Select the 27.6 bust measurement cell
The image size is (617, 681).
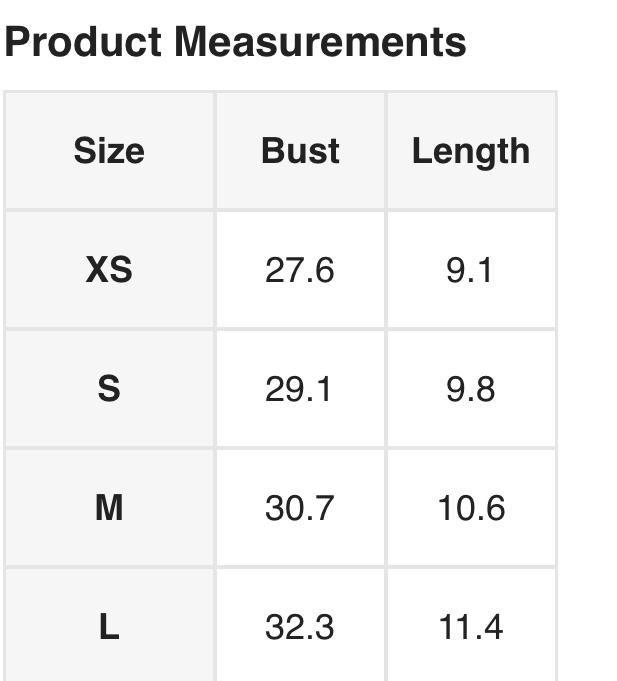300,270
